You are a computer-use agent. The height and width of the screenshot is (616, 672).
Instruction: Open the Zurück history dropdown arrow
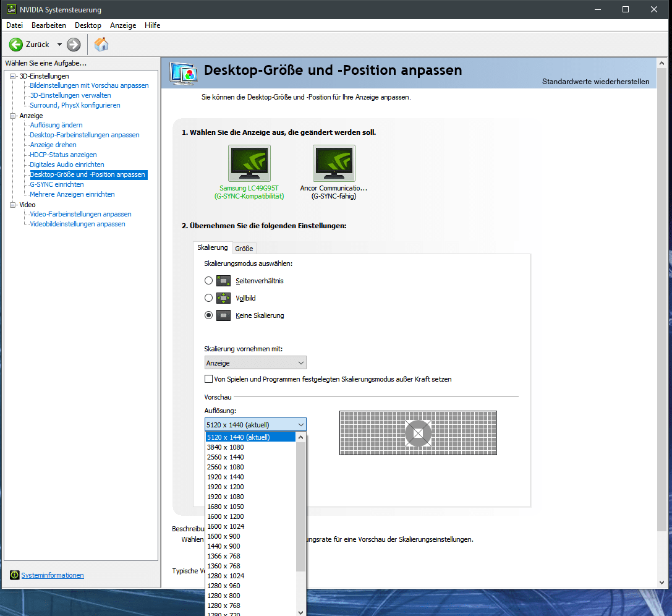(59, 45)
